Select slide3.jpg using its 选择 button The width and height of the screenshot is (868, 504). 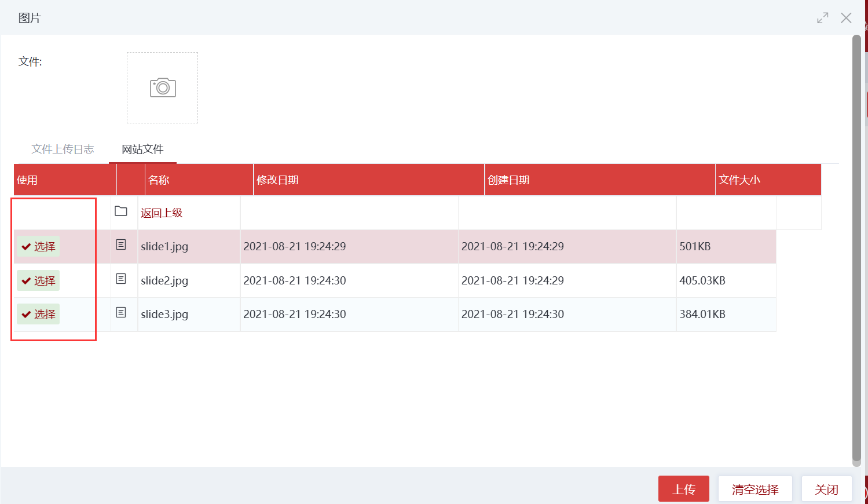(x=38, y=314)
